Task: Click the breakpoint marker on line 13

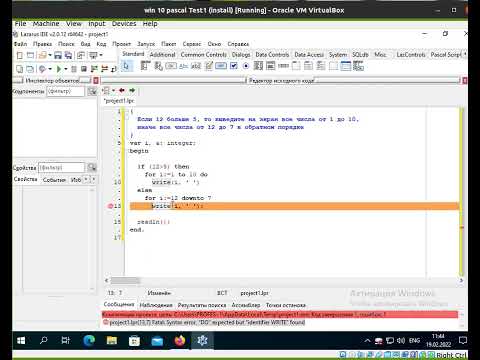Action: (110, 206)
